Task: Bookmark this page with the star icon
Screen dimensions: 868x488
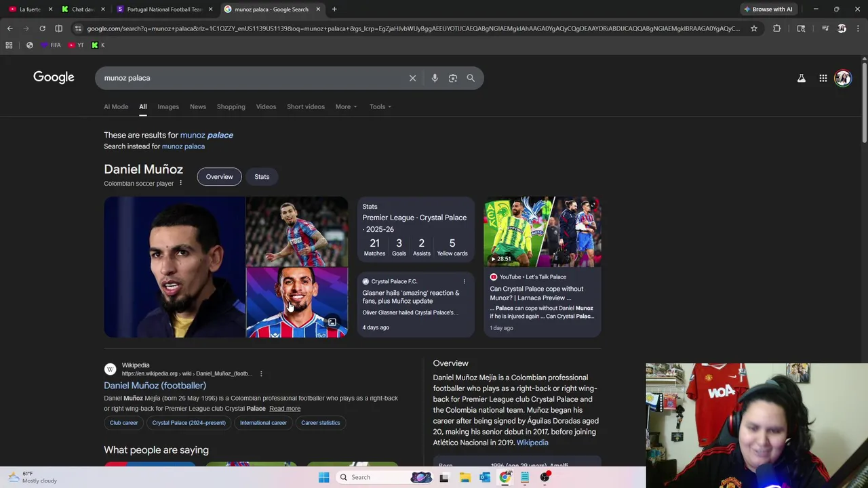Action: [753, 28]
